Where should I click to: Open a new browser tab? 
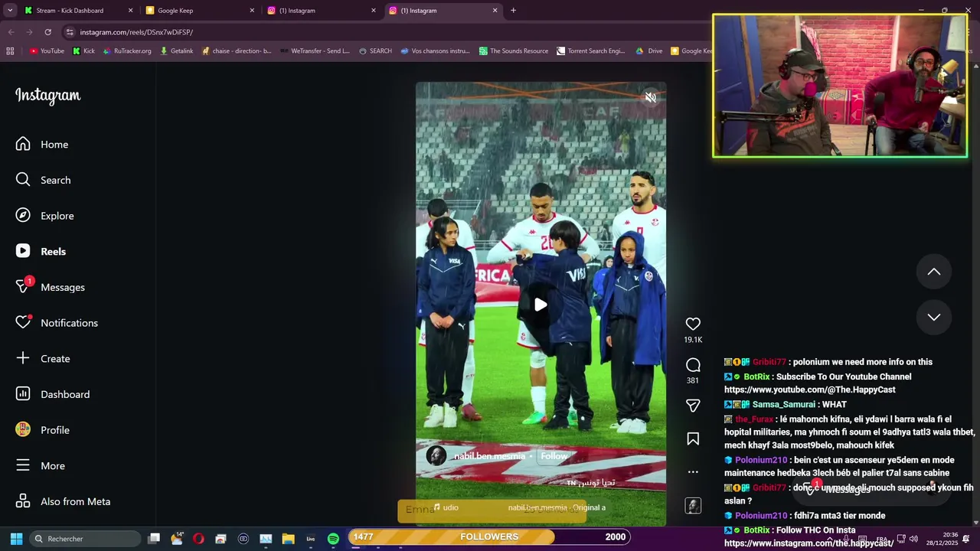tap(513, 11)
